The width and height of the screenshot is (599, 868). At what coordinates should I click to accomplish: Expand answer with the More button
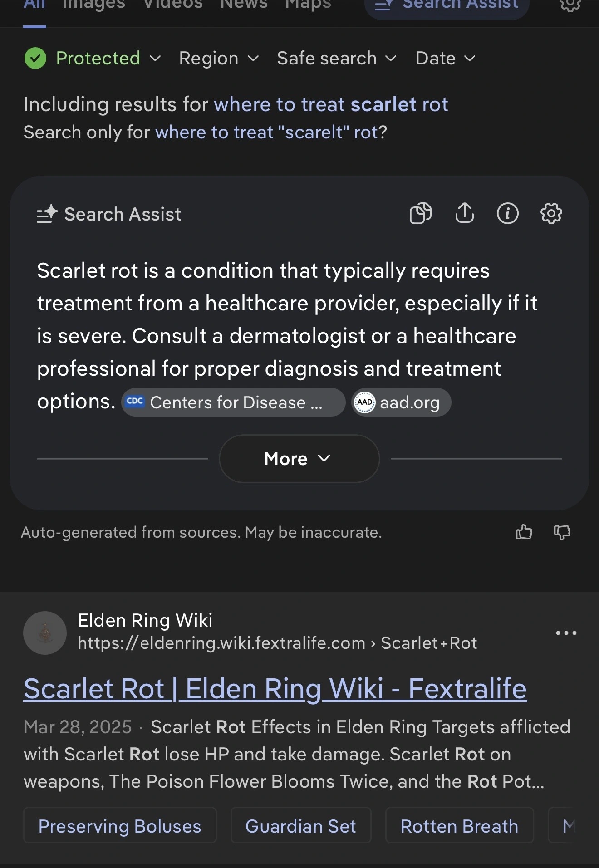(299, 459)
